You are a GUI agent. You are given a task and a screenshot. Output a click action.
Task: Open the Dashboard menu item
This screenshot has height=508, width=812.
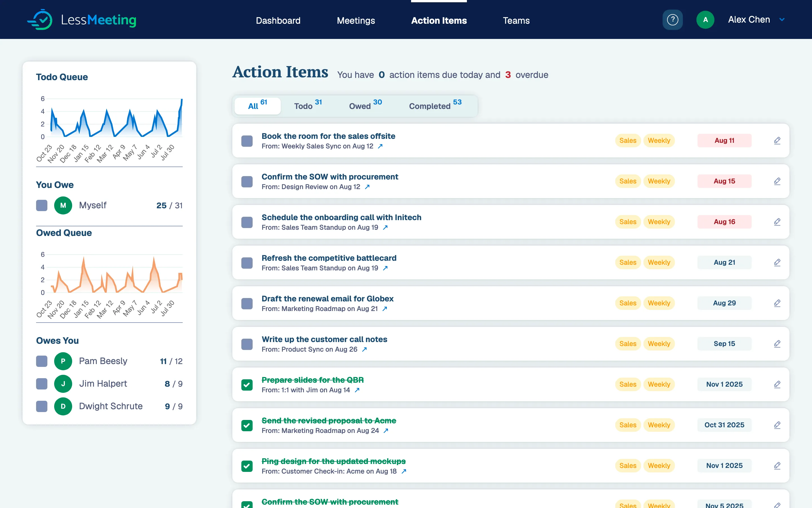pos(278,21)
